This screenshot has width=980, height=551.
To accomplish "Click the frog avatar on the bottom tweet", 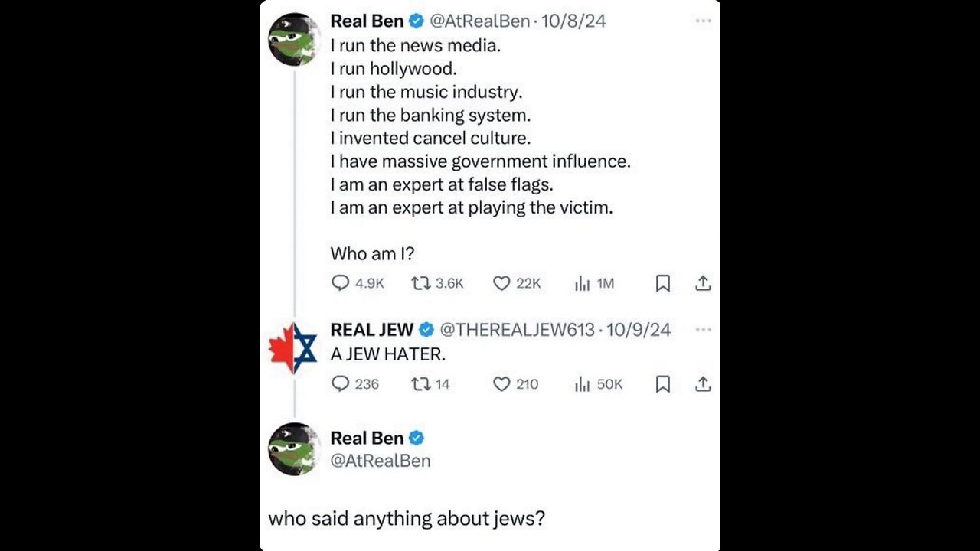I will [x=293, y=449].
